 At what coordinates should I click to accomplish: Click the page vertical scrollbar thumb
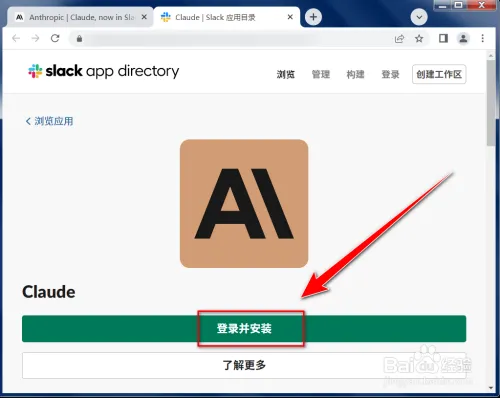pos(491,103)
